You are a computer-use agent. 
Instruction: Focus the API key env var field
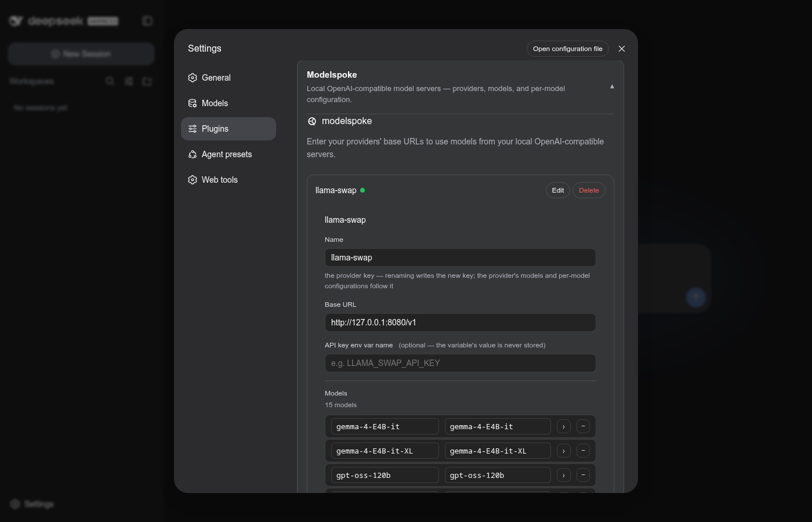tap(461, 363)
